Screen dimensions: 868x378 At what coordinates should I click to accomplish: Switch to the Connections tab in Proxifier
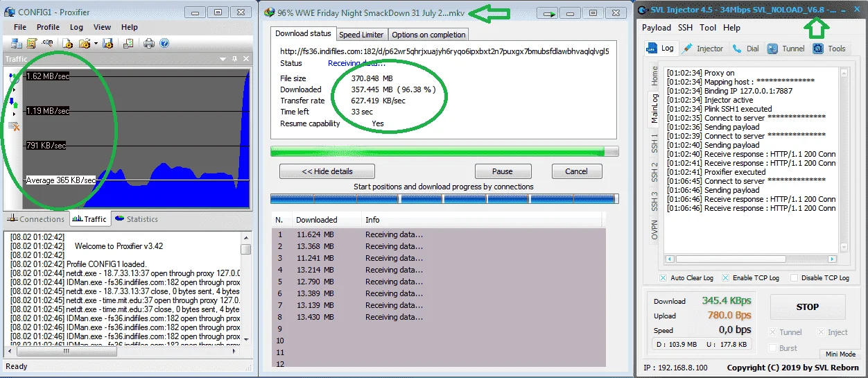coord(35,219)
